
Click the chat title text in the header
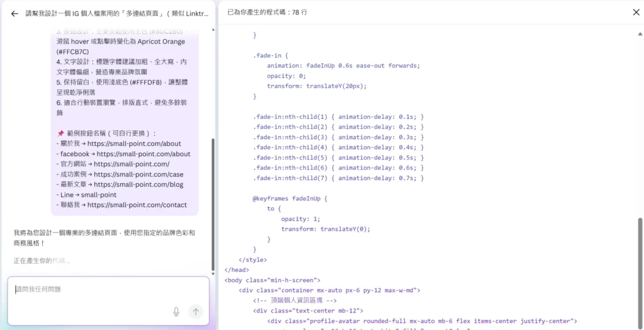pos(116,13)
